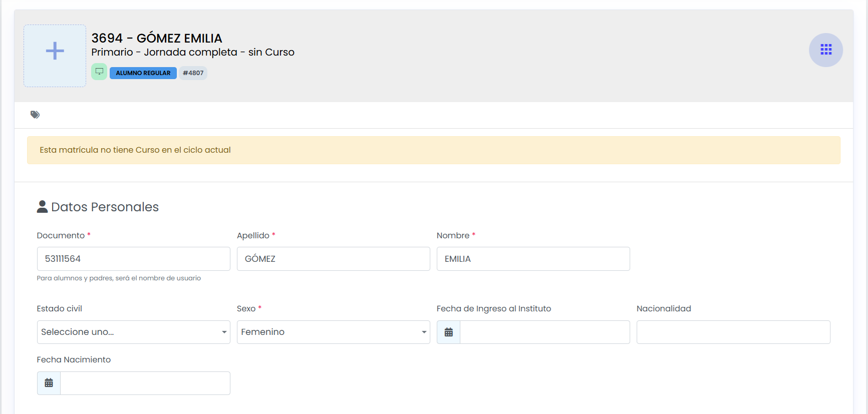Click 'Primario - Jornada completa - sin Curso' text
The width and height of the screenshot is (868, 414).
(193, 52)
